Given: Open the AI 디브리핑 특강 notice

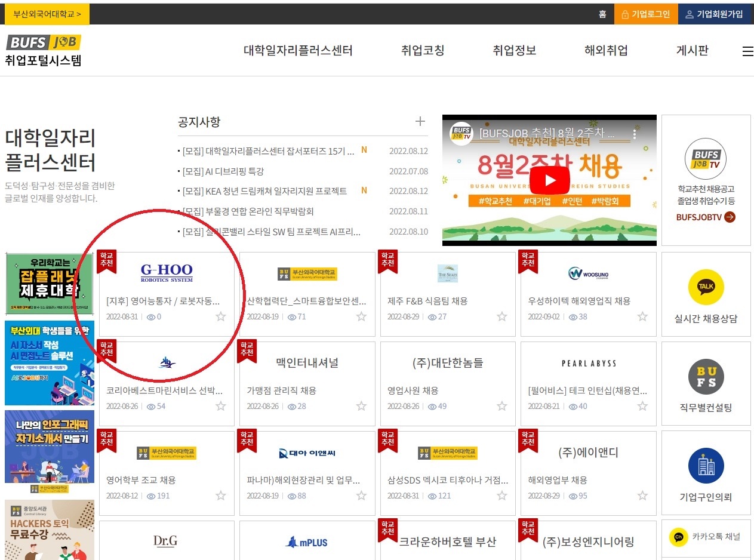Looking at the screenshot, I should point(223,171).
